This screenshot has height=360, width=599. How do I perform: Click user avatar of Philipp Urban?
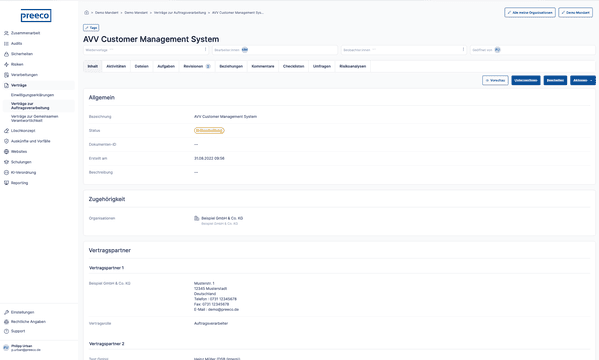6,348
